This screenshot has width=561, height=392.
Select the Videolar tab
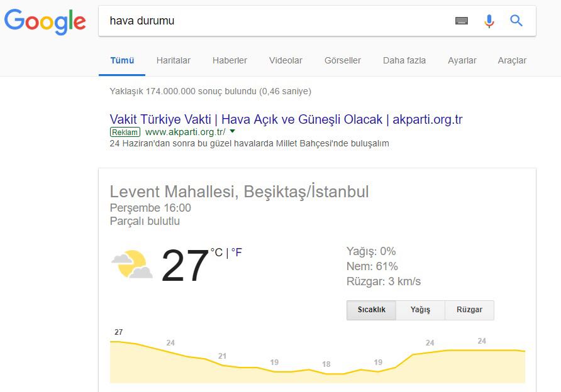pos(285,60)
